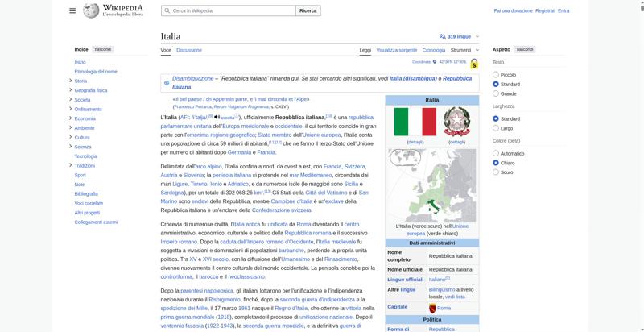Play the 'ascolta' audio speaker icon

[216, 117]
